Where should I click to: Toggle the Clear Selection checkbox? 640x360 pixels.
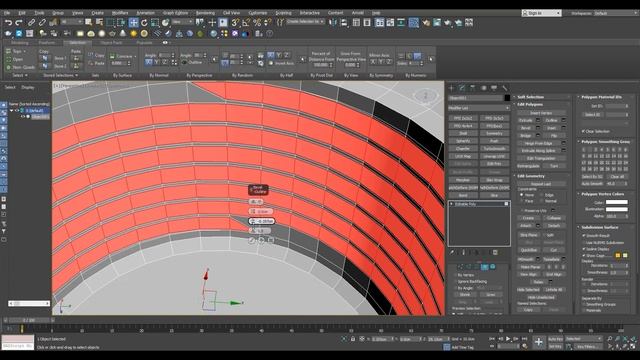[583, 131]
